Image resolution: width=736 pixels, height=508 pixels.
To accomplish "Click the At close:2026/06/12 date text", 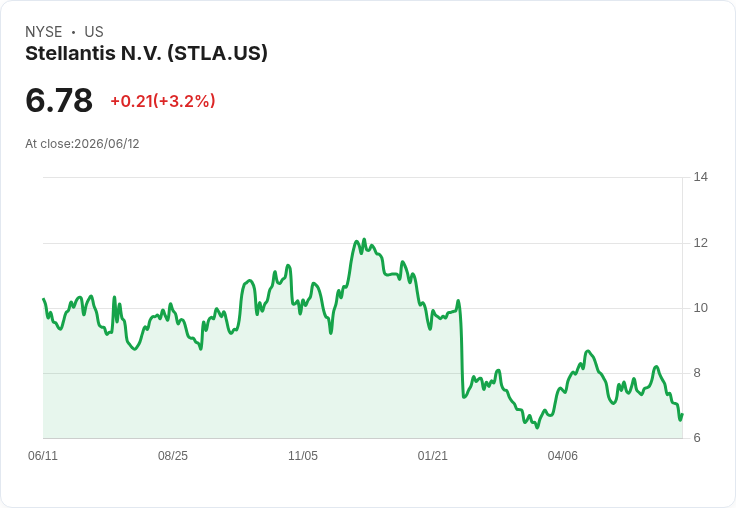I will [82, 144].
